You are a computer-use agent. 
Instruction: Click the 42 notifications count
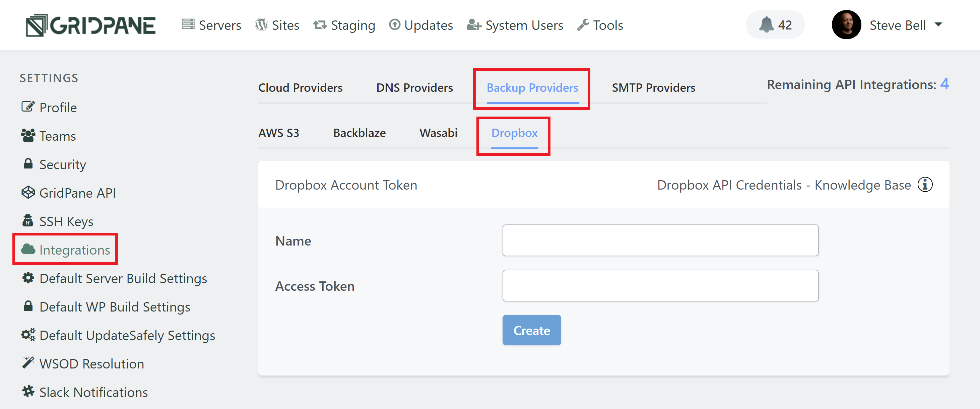tap(785, 25)
